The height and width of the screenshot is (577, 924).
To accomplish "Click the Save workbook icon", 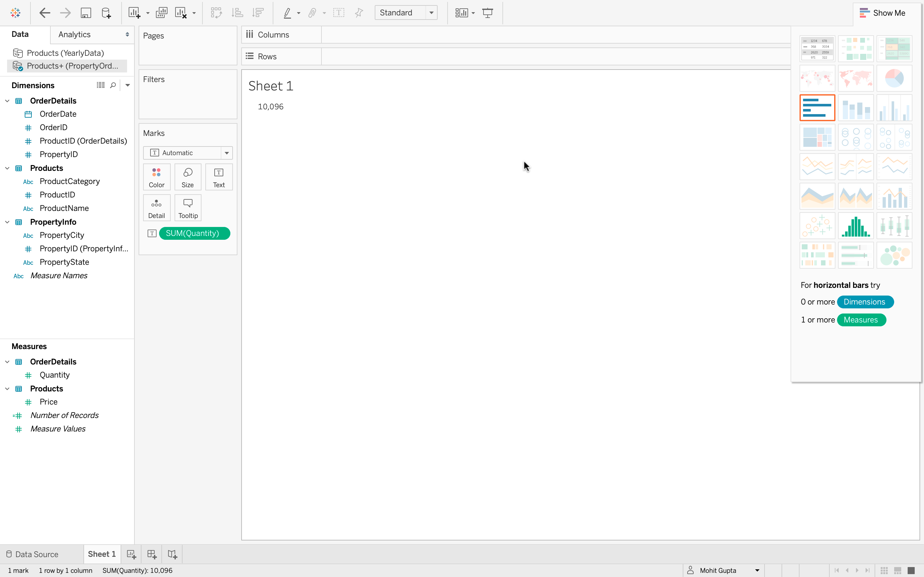I will pos(86,13).
